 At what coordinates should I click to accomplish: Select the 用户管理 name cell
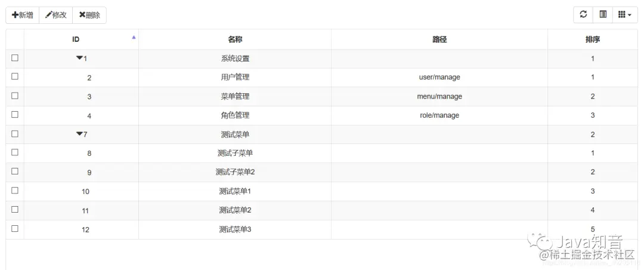[235, 78]
